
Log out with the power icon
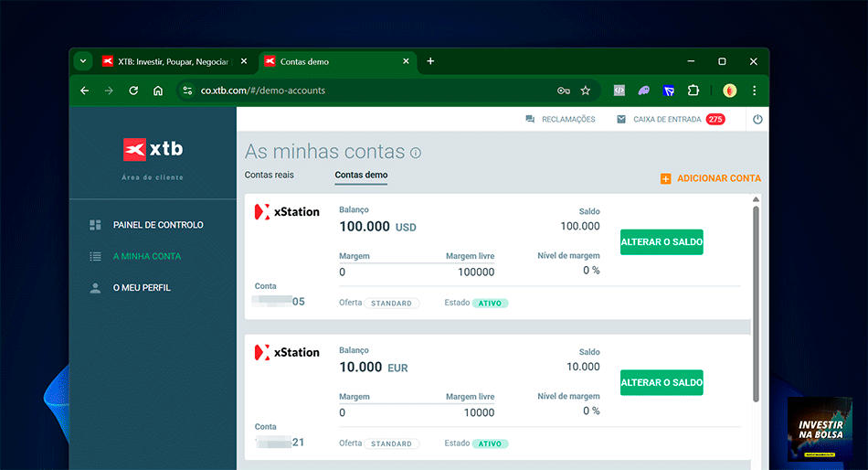click(x=757, y=119)
